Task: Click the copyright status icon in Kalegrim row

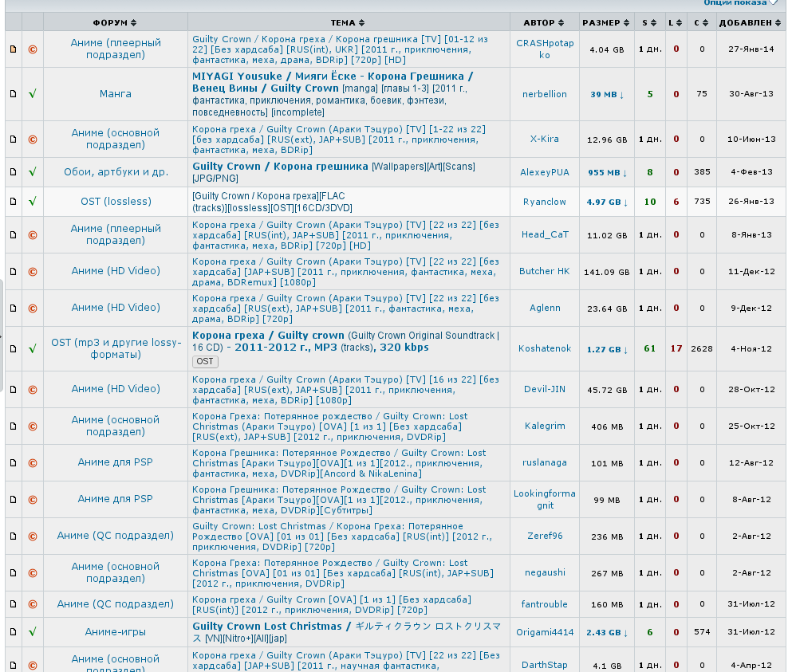Action: pyautogui.click(x=33, y=426)
